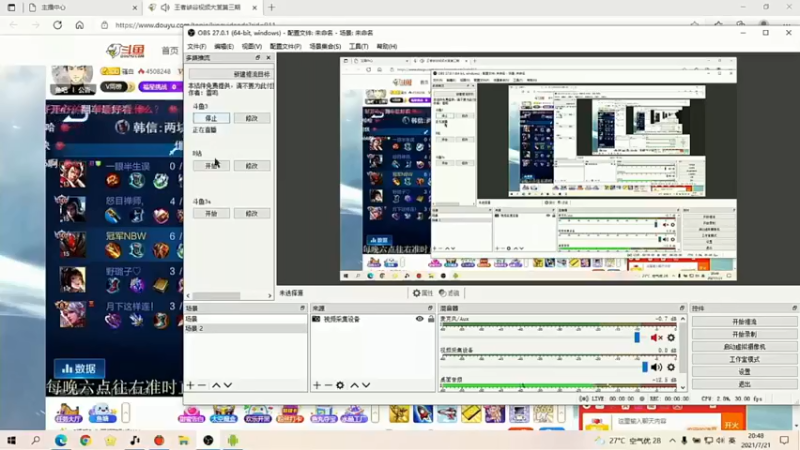The width and height of the screenshot is (800, 450).
Task: Open the 文件(F) menu in OBS
Action: [196, 46]
